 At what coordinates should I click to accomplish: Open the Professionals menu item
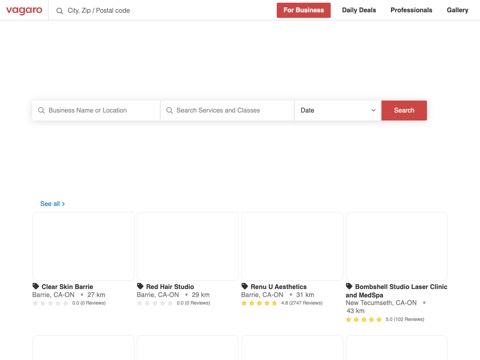(411, 10)
